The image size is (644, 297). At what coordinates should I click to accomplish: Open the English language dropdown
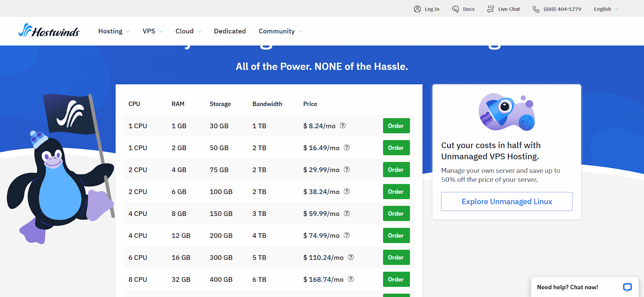[606, 9]
